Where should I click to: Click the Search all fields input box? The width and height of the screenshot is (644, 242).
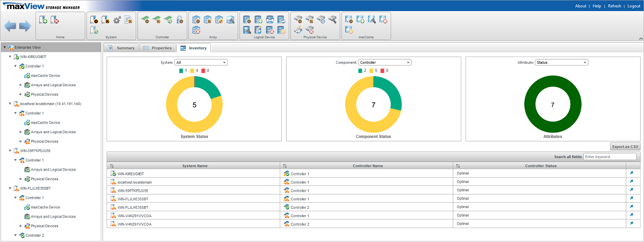[610, 157]
